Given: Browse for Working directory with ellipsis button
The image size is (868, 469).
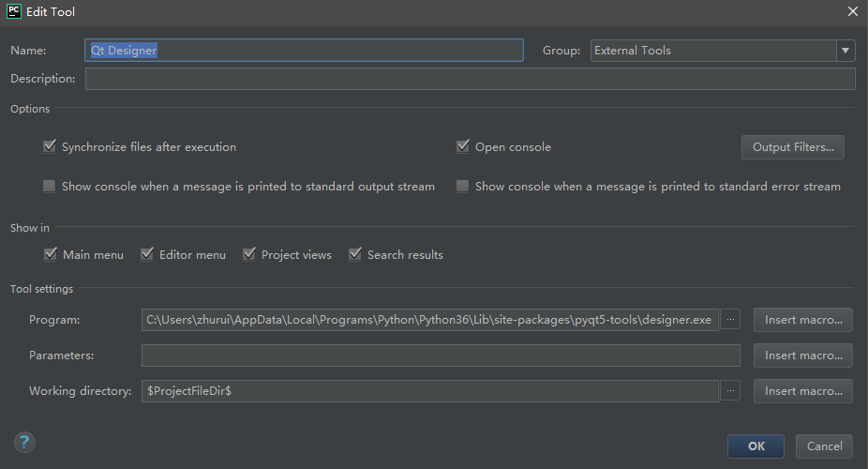Looking at the screenshot, I should 730,390.
